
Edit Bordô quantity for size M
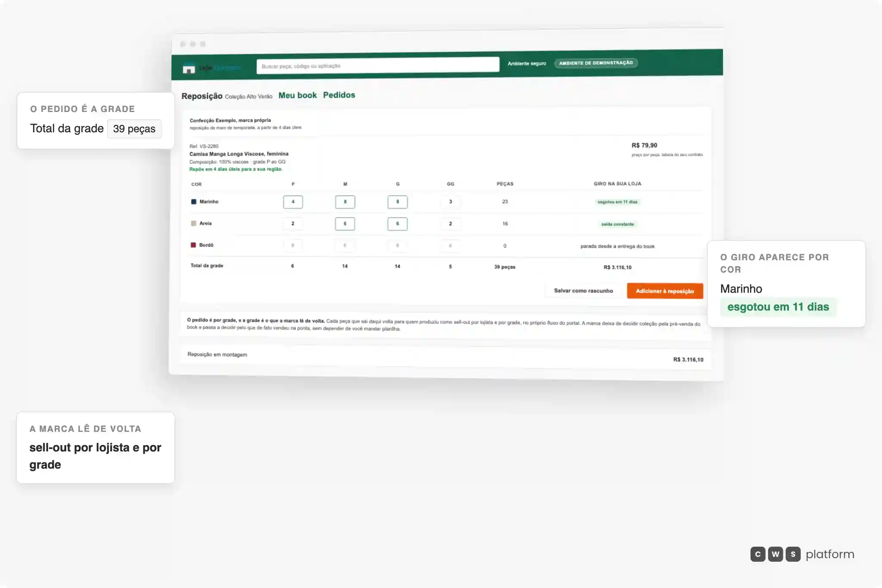345,246
